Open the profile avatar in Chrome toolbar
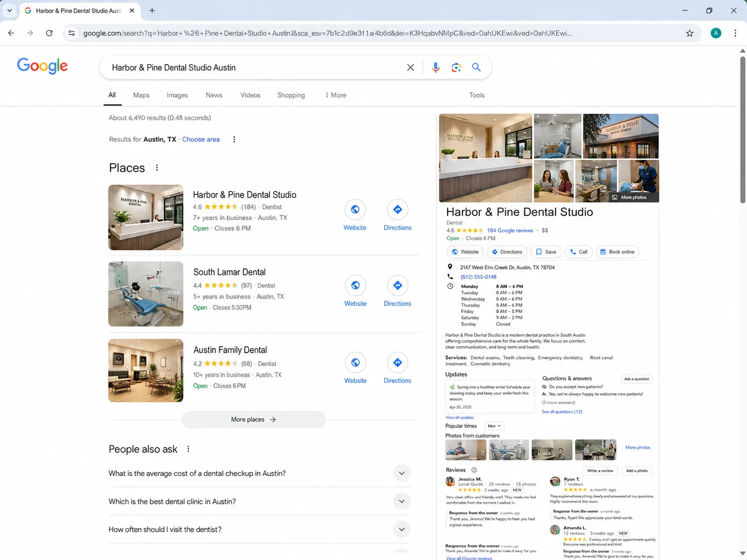Viewport: 747px width, 560px height. 716,33
